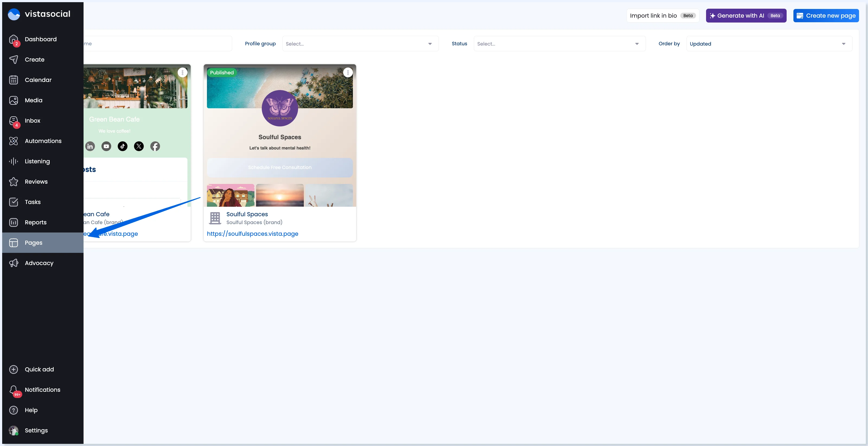
Task: Click the Help question mark icon
Action: pos(14,410)
